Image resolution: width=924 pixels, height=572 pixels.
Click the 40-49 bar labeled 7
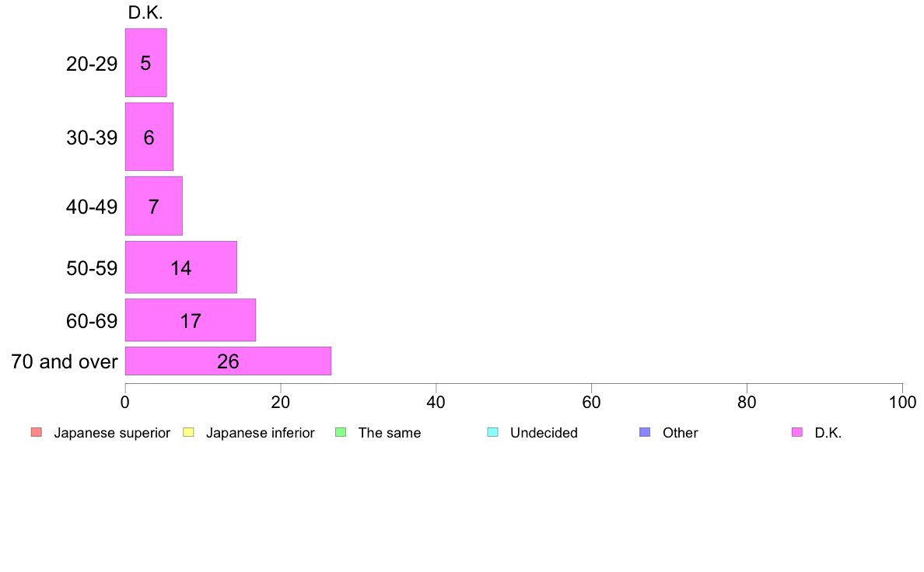(x=153, y=206)
